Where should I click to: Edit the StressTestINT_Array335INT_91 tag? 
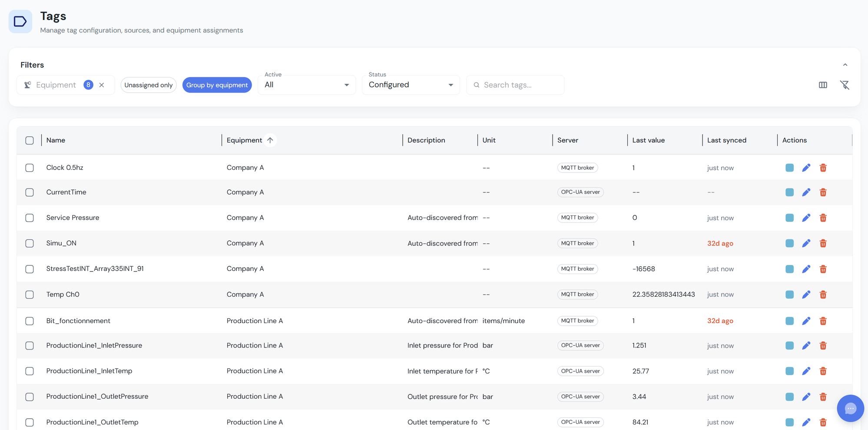pyautogui.click(x=806, y=269)
